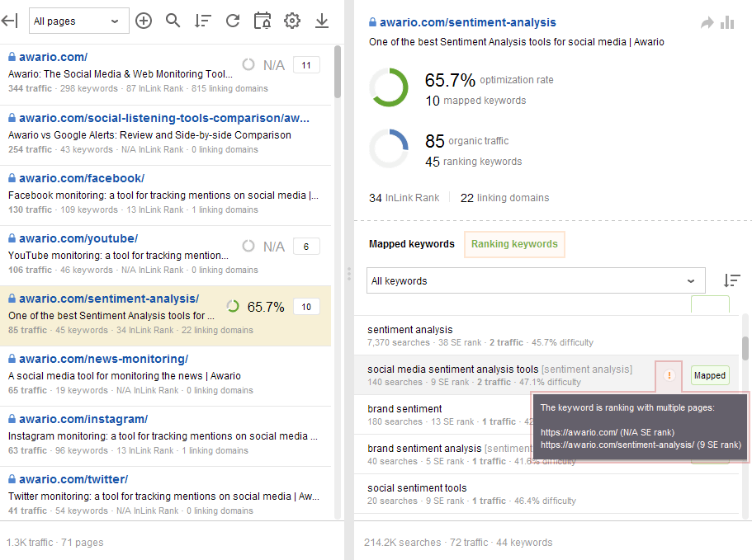Open the social-listening-tools-comparison page link

pos(164,118)
